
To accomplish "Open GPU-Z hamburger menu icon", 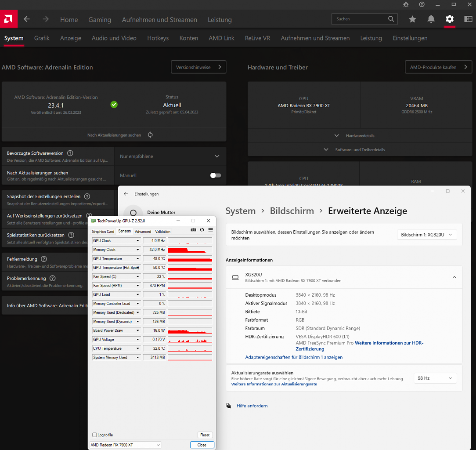I will 210,230.
